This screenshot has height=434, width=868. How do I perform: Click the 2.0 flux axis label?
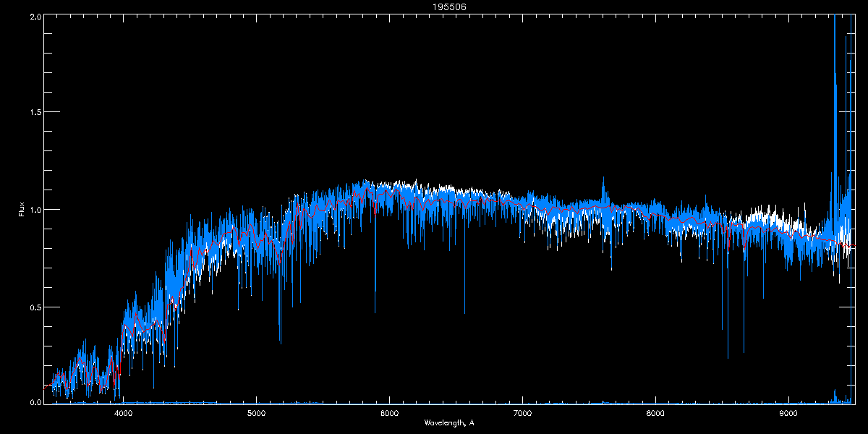point(34,17)
